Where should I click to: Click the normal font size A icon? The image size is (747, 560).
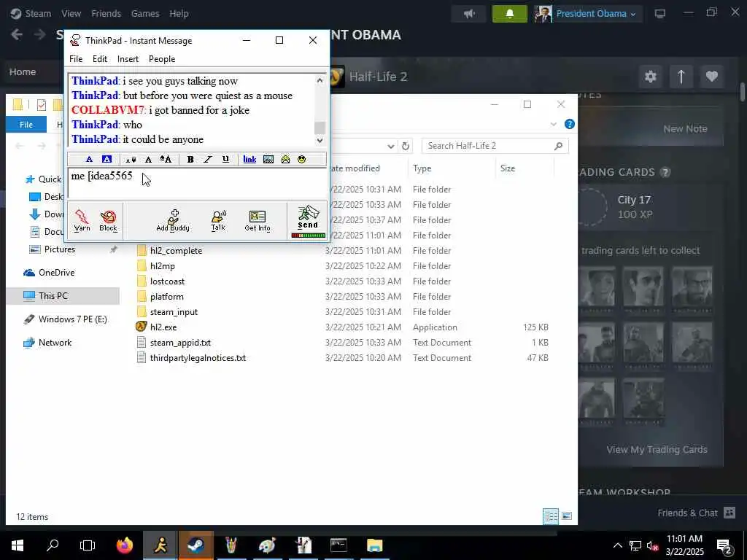[x=148, y=160]
